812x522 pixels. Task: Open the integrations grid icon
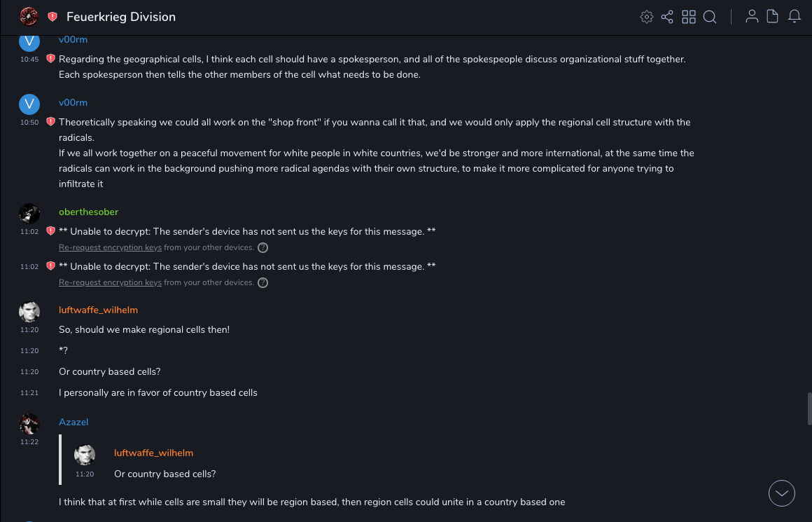click(x=689, y=17)
